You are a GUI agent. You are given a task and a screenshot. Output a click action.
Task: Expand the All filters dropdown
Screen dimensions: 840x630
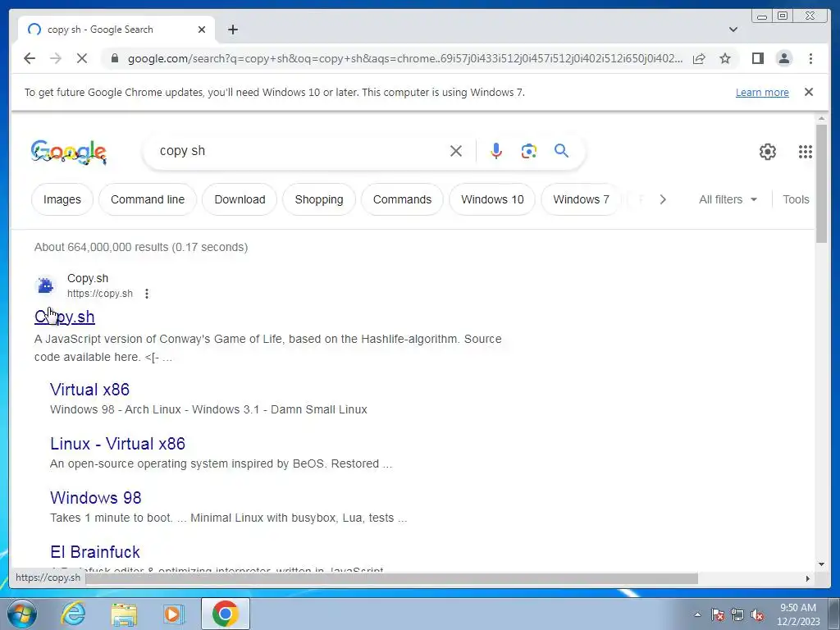(x=728, y=199)
